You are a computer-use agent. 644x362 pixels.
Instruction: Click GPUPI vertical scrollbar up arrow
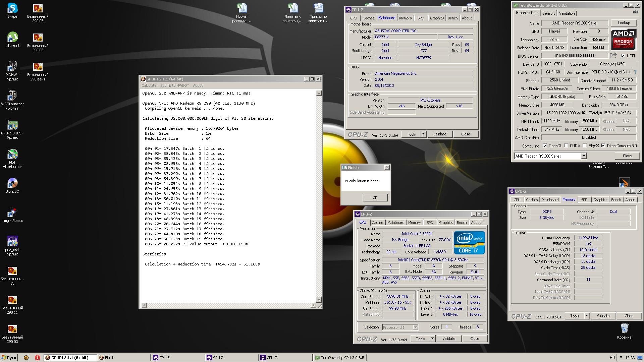319,93
